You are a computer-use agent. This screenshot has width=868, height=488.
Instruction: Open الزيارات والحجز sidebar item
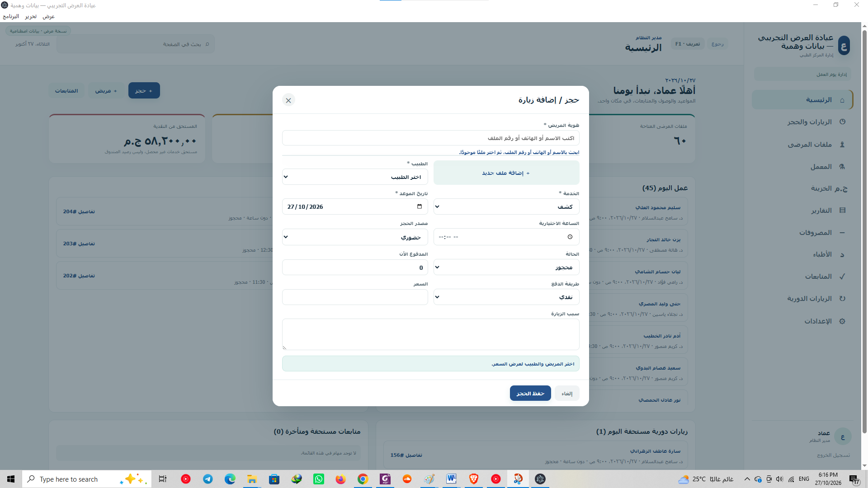[802, 122]
